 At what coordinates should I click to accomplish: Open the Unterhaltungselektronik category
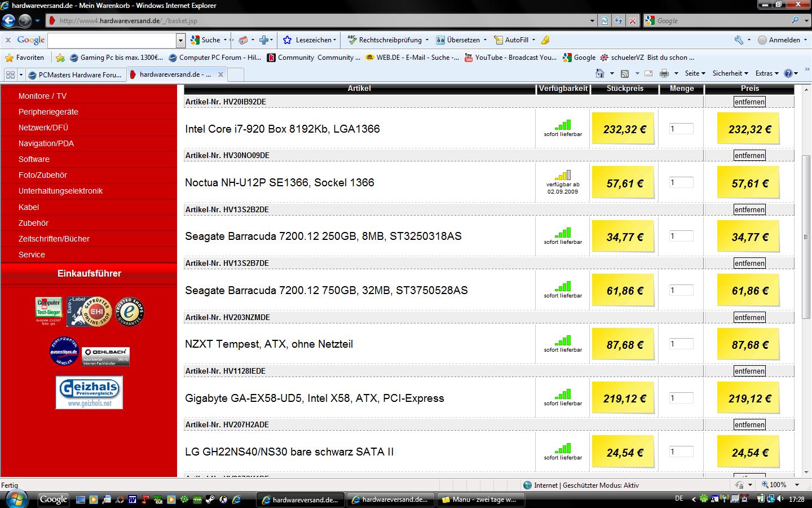(60, 191)
